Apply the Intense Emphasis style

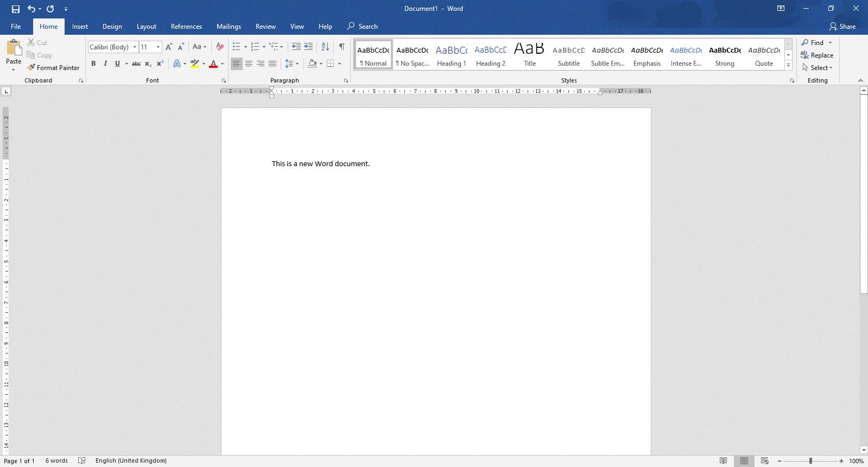[686, 55]
